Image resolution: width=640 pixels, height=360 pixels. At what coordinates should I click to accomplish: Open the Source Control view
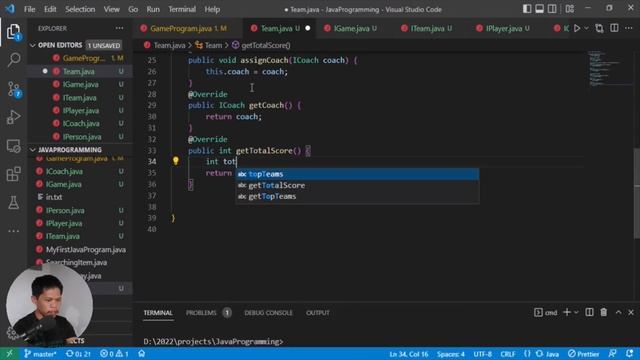[13, 89]
